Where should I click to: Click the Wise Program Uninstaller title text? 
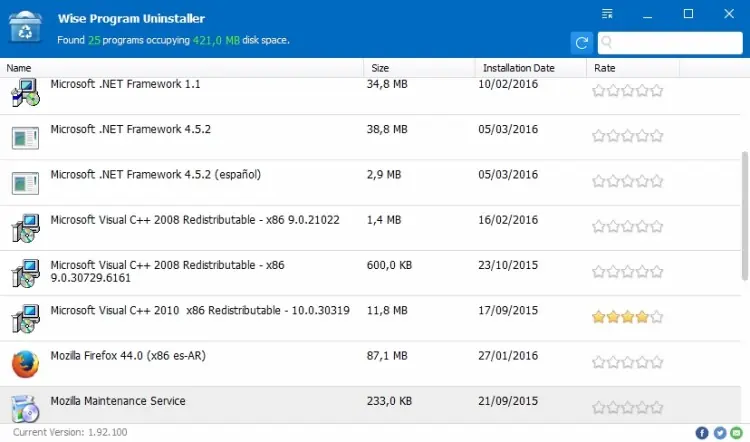tap(131, 19)
